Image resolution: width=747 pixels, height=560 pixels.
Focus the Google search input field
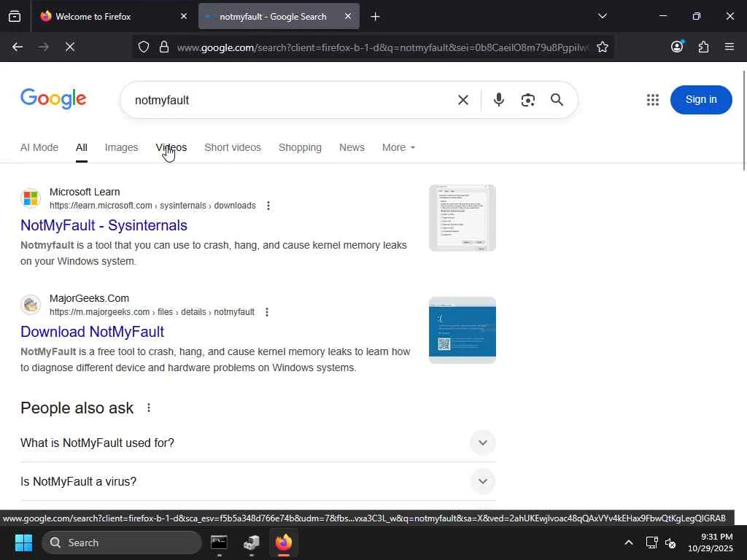[290, 100]
